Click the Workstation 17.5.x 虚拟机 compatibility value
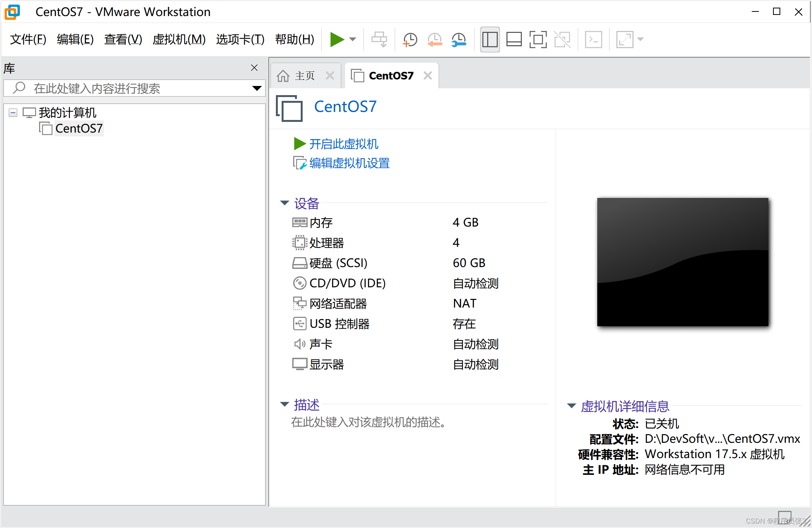812x528 pixels. coord(715,454)
